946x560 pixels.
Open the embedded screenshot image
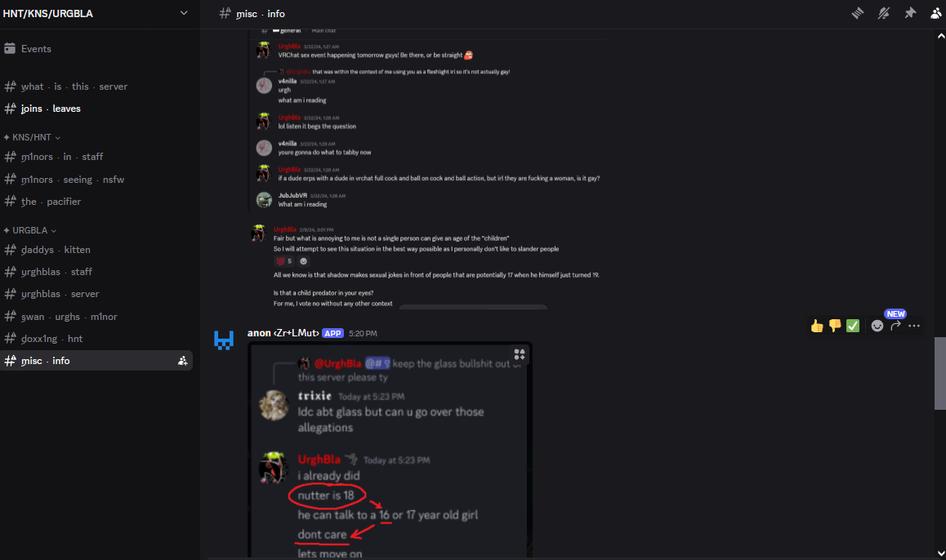click(390, 451)
